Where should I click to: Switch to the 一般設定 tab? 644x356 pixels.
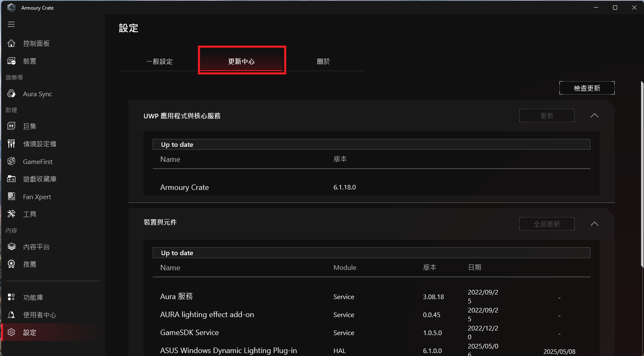coord(159,61)
